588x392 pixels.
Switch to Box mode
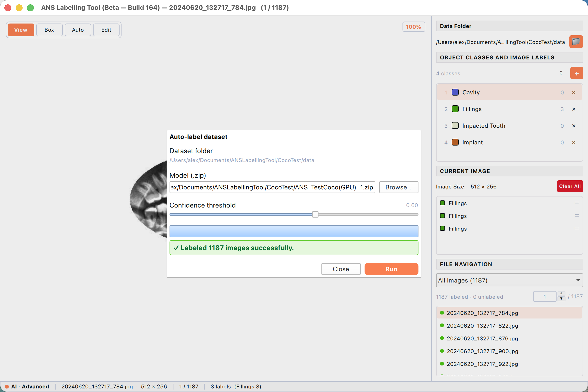49,30
